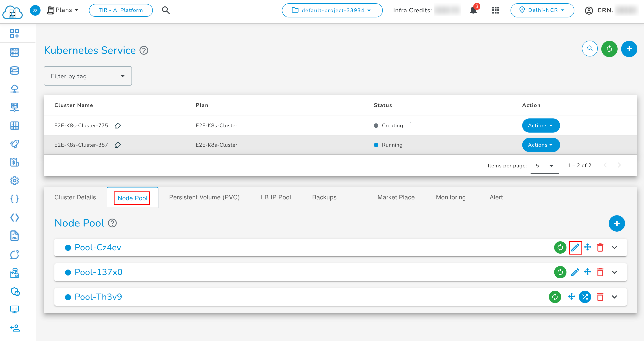Refresh Pool-137x0 node pool
The width and height of the screenshot is (644, 341).
(x=560, y=272)
